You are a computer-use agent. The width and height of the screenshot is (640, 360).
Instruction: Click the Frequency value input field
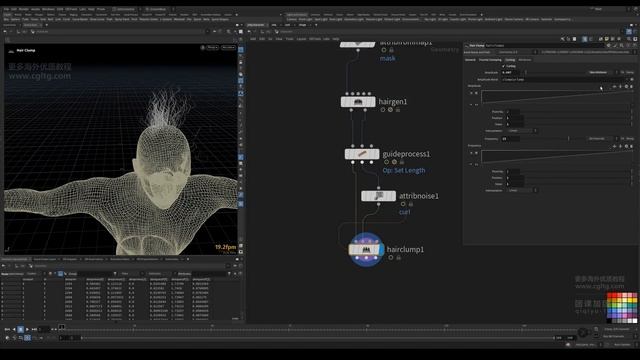[x=511, y=139]
